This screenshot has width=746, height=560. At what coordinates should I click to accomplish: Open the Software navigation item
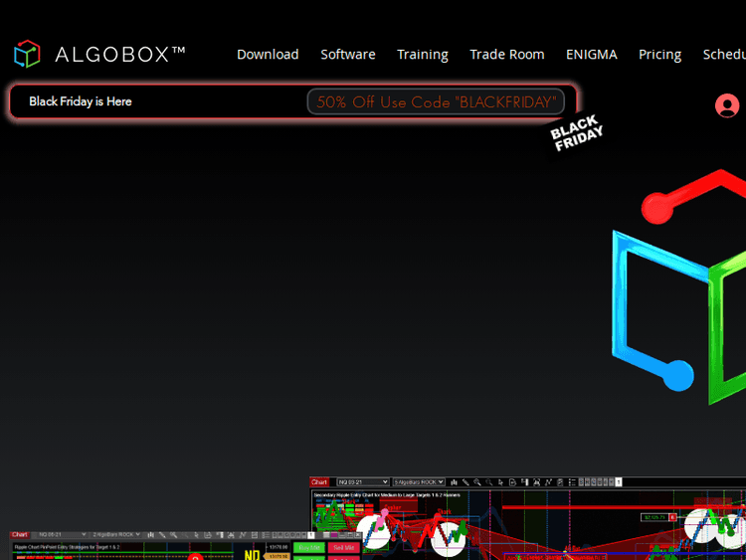[348, 55]
